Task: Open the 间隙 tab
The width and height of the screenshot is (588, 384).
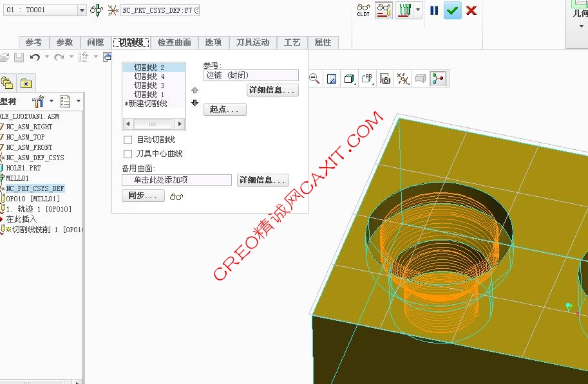Action: [95, 42]
